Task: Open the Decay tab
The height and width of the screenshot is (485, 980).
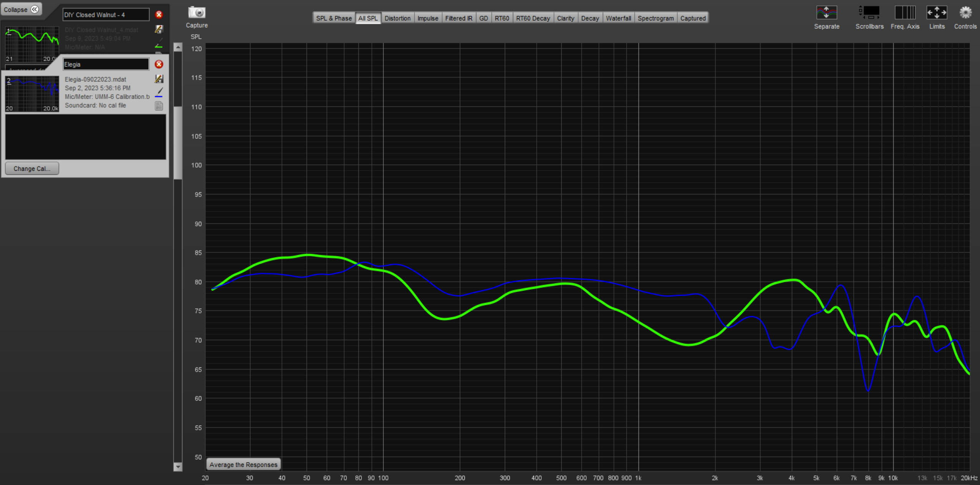Action: click(x=590, y=18)
